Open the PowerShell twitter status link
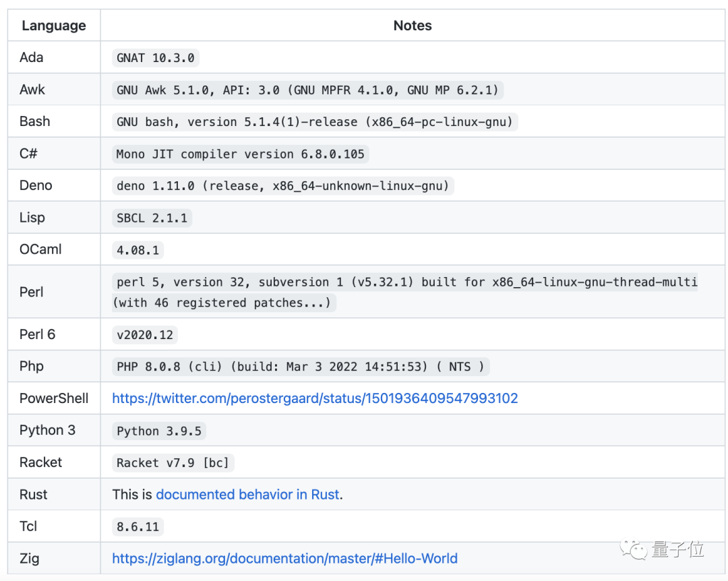Image resolution: width=728 pixels, height=581 pixels. pos(315,398)
